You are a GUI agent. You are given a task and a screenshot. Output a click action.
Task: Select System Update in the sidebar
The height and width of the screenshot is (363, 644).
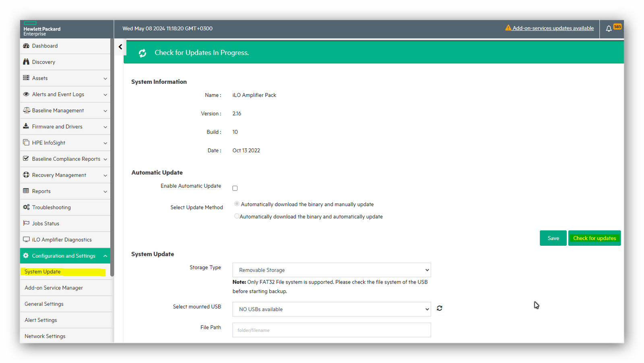pyautogui.click(x=65, y=272)
